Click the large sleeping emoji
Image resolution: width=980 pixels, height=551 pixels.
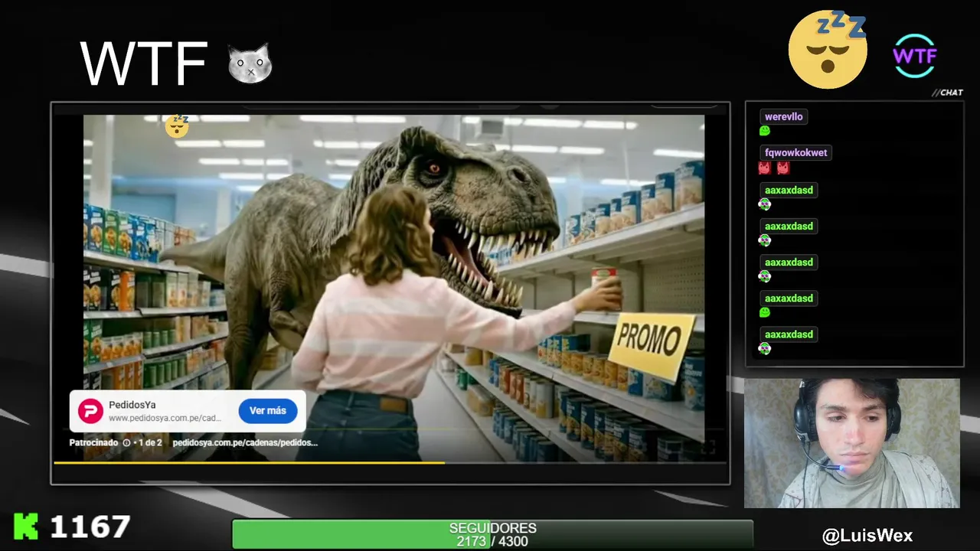[x=828, y=50]
